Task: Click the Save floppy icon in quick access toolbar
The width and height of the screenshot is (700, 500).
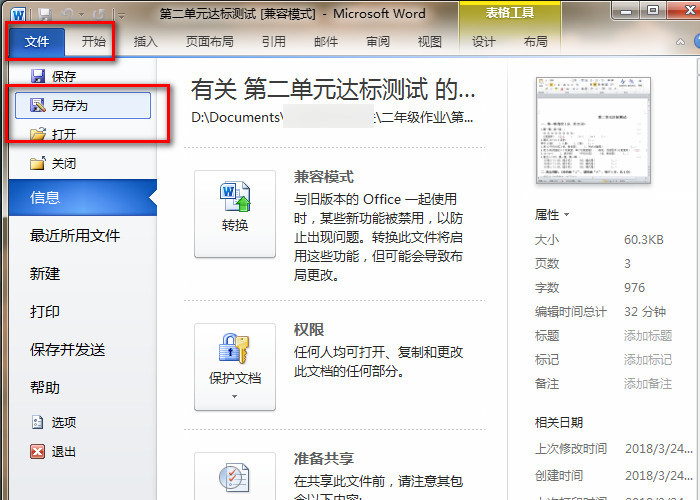Action: pos(45,15)
